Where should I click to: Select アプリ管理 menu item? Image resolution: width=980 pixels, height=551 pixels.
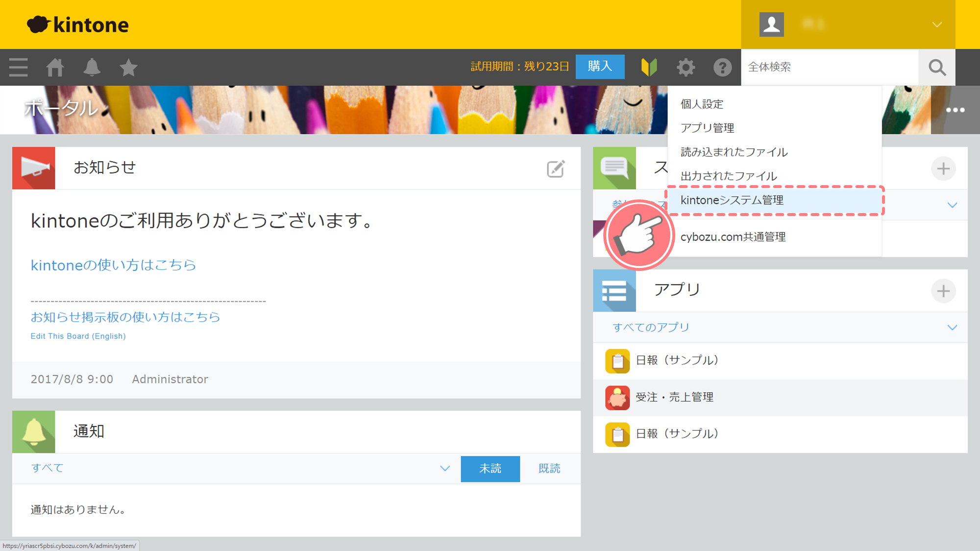[775, 128]
